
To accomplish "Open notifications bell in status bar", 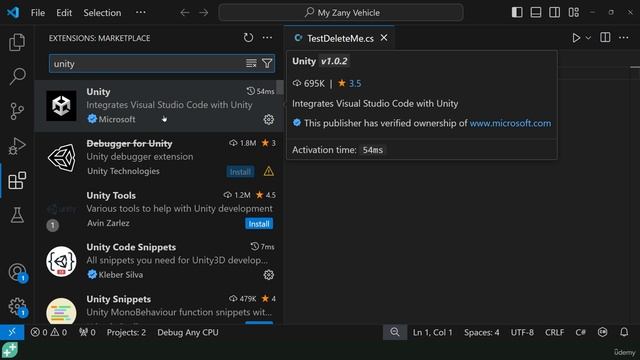I will pos(624,332).
